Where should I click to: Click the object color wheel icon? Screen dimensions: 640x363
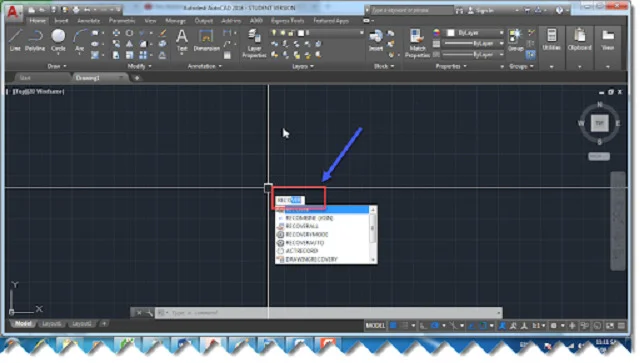tap(437, 33)
